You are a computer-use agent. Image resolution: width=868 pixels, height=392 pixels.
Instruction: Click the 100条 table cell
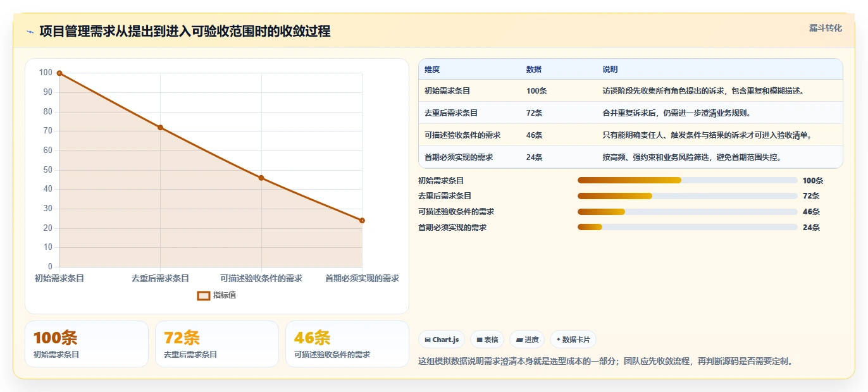pyautogui.click(x=536, y=91)
